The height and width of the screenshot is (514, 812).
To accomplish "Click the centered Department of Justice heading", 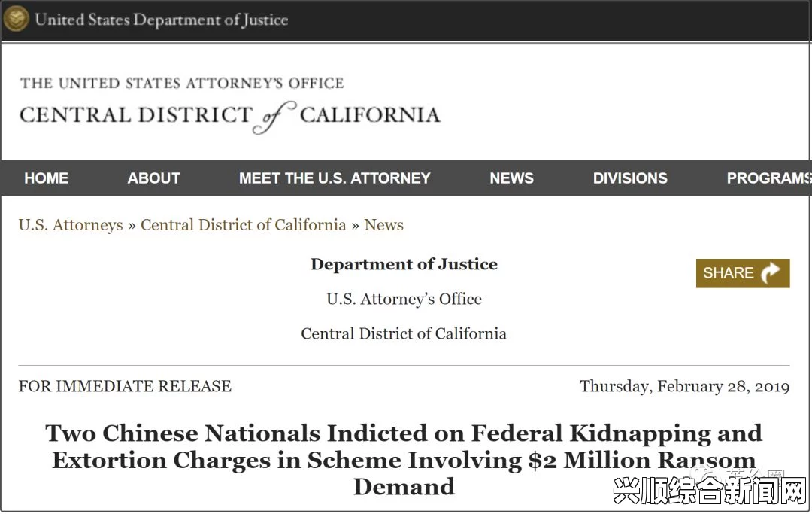I will [404, 264].
